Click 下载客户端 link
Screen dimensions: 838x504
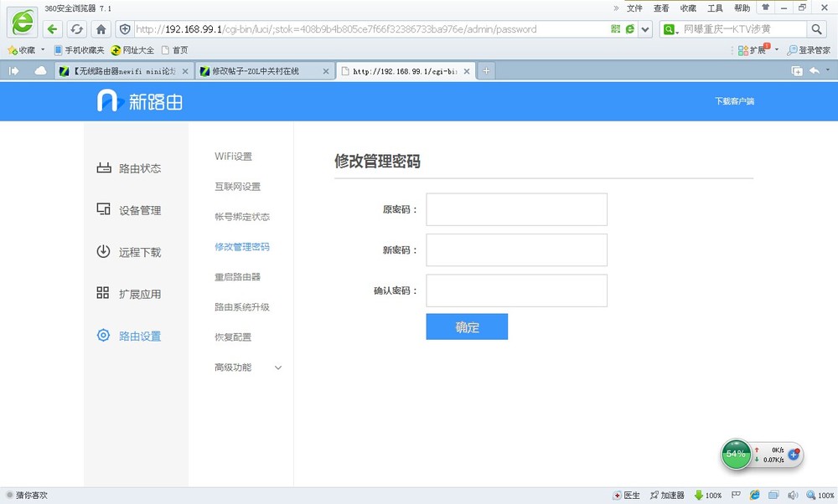[734, 101]
